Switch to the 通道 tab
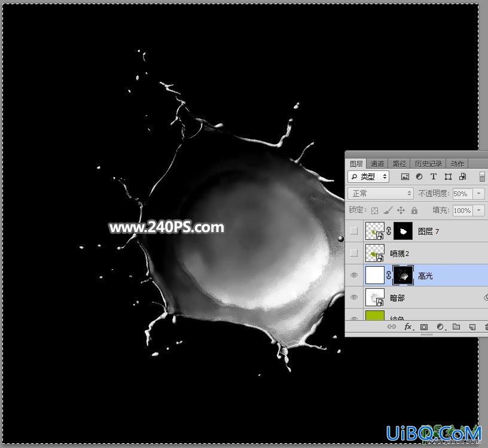This screenshot has width=488, height=448. point(377,164)
